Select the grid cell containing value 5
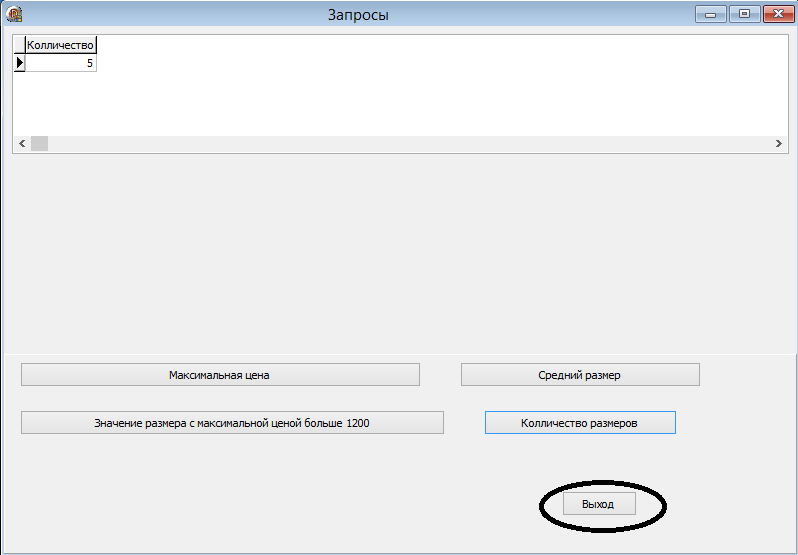The image size is (798, 555). pos(61,63)
